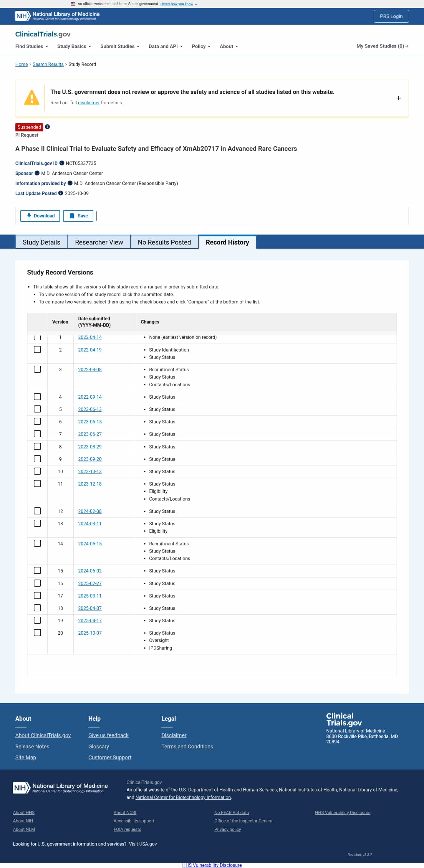The height and width of the screenshot is (868, 424).
Task: Open My Saved Studies page
Action: [x=382, y=46]
